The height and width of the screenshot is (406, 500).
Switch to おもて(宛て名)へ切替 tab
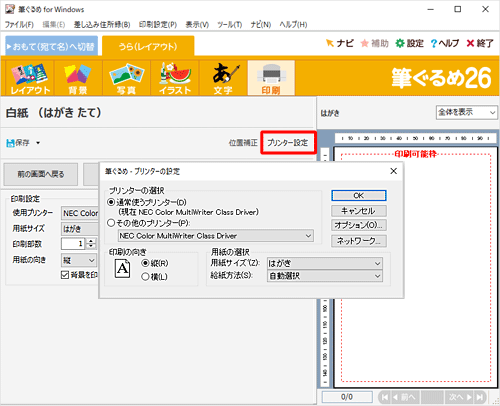52,46
